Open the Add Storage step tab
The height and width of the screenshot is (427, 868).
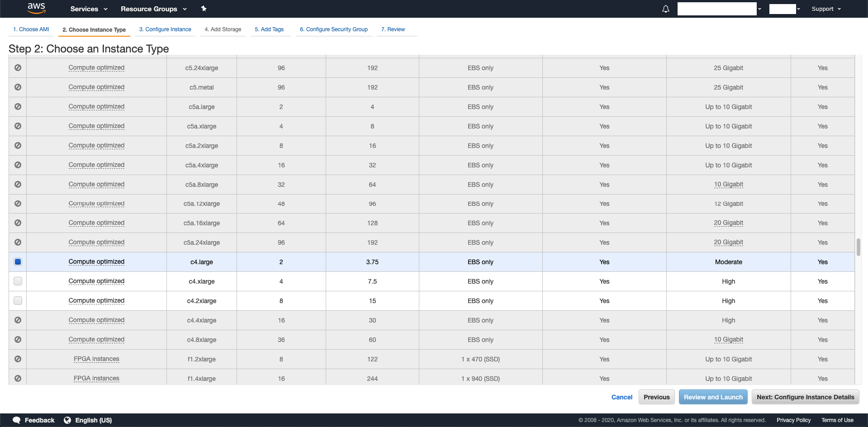coord(223,29)
